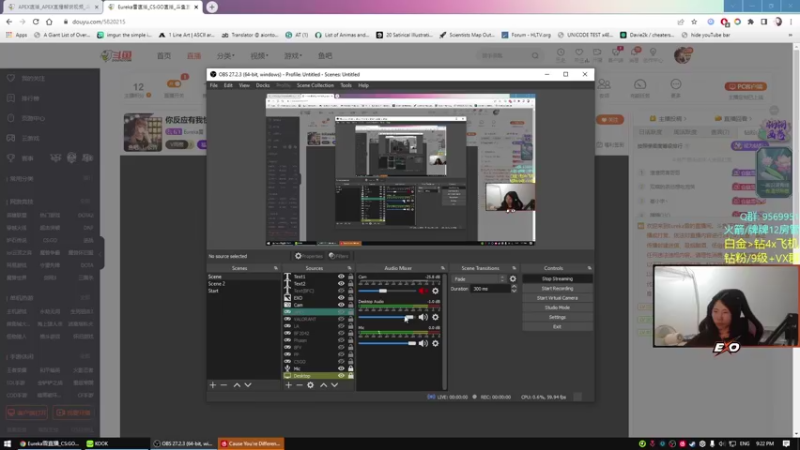Open Mic audio channel settings gear
The image size is (800, 450).
pyautogui.click(x=435, y=343)
